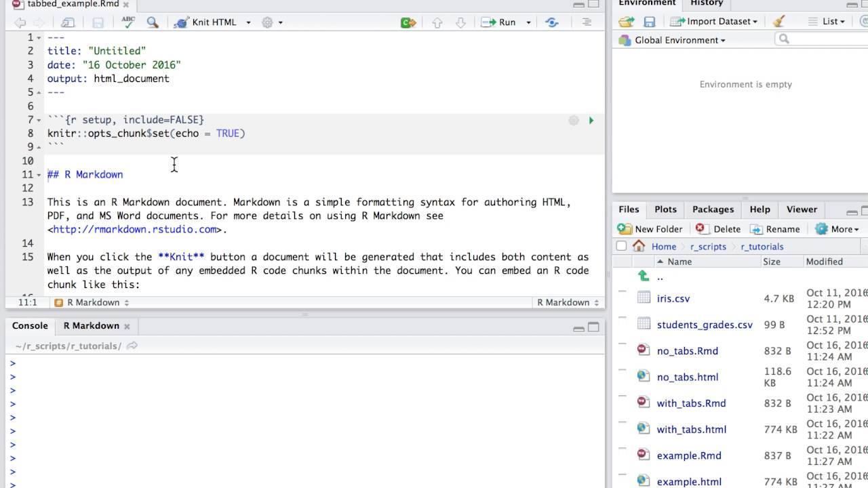Open the with_tabs.html file

point(691,430)
